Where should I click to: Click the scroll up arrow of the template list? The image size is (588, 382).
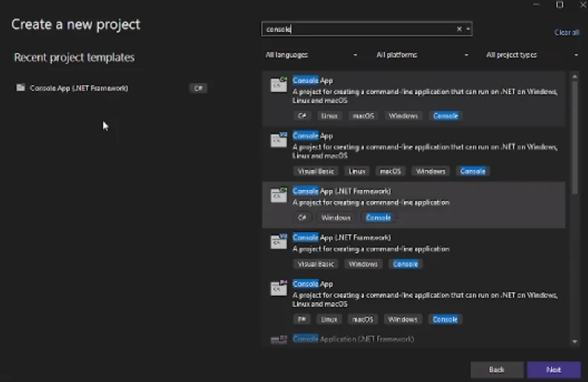click(x=575, y=76)
